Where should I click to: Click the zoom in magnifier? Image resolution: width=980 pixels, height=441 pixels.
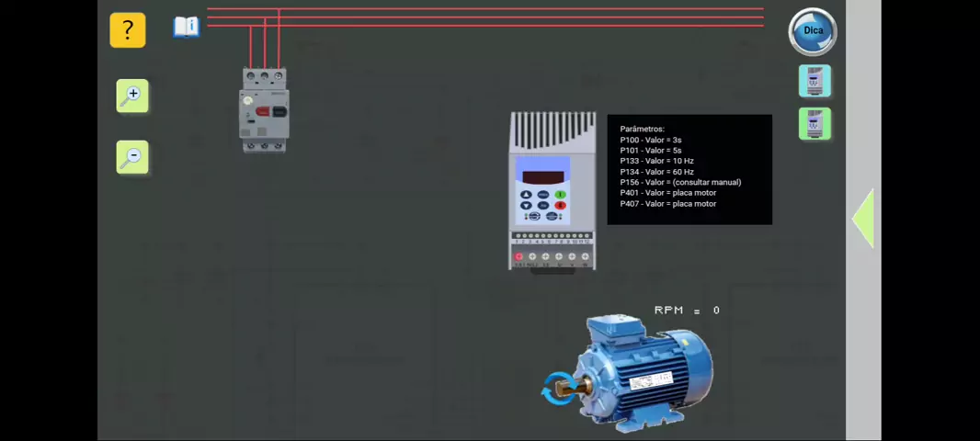click(x=132, y=96)
